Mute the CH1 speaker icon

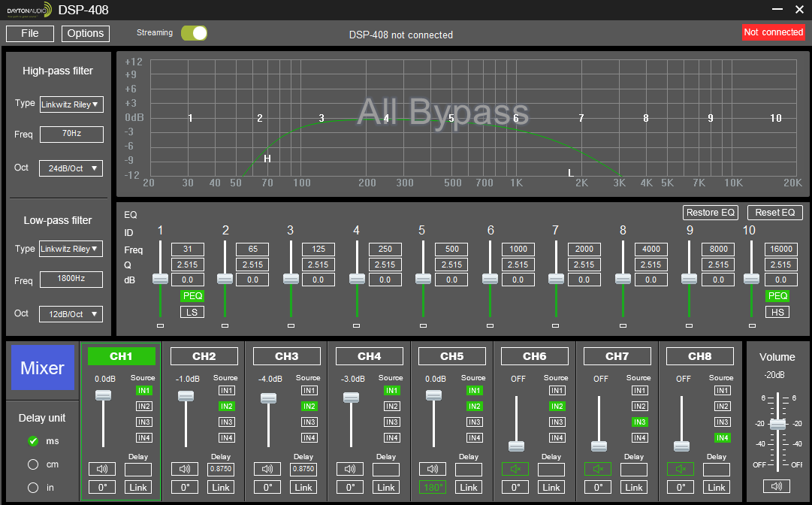pos(102,469)
